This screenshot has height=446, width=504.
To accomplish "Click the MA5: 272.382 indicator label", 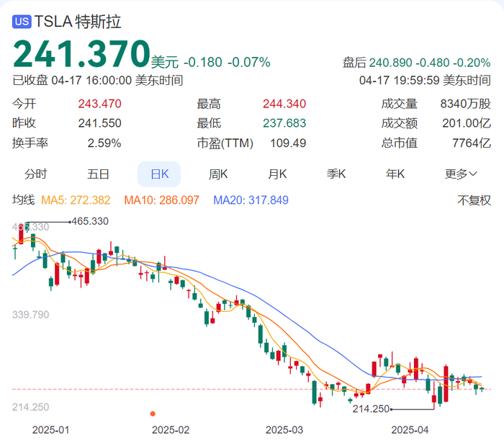I will pyautogui.click(x=76, y=200).
